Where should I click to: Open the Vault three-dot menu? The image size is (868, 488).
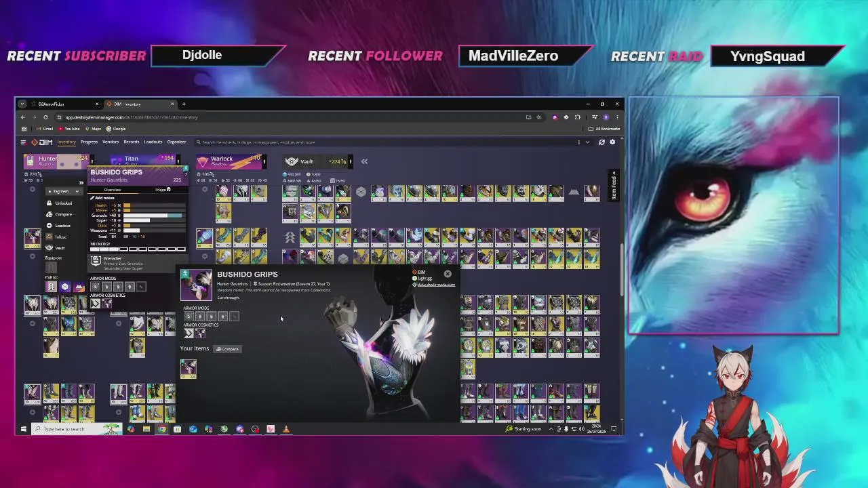tap(350, 161)
